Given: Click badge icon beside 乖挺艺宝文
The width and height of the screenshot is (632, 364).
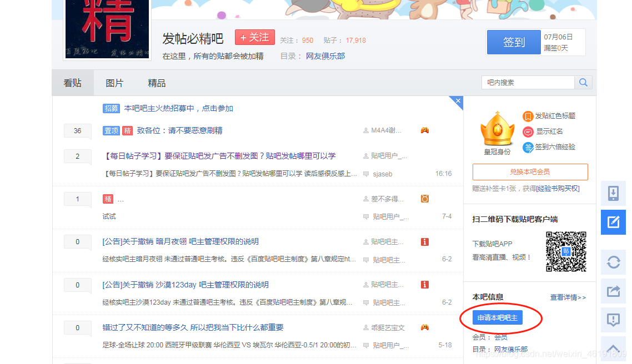Looking at the screenshot, I should click(424, 327).
